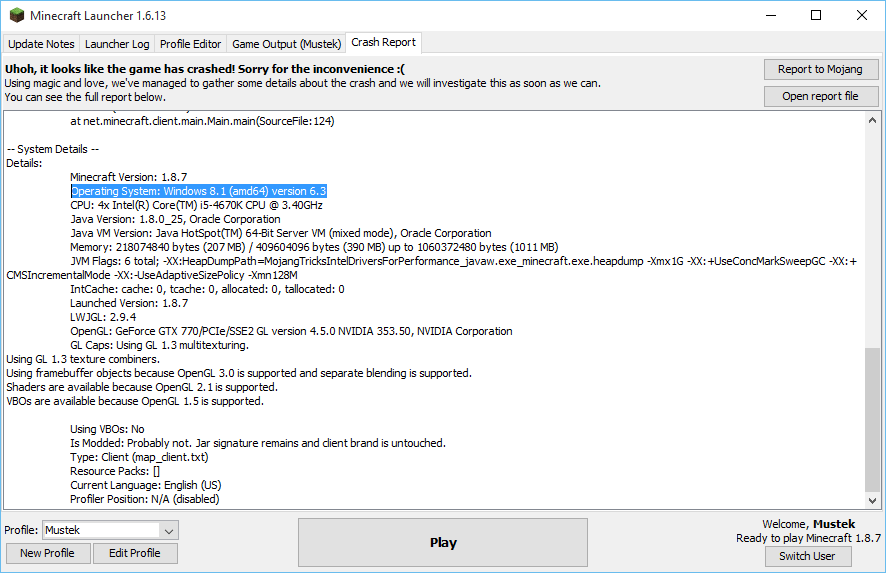This screenshot has height=573, width=886.
Task: Click the crash report vertical scrollbar thumb
Action: tap(872, 419)
